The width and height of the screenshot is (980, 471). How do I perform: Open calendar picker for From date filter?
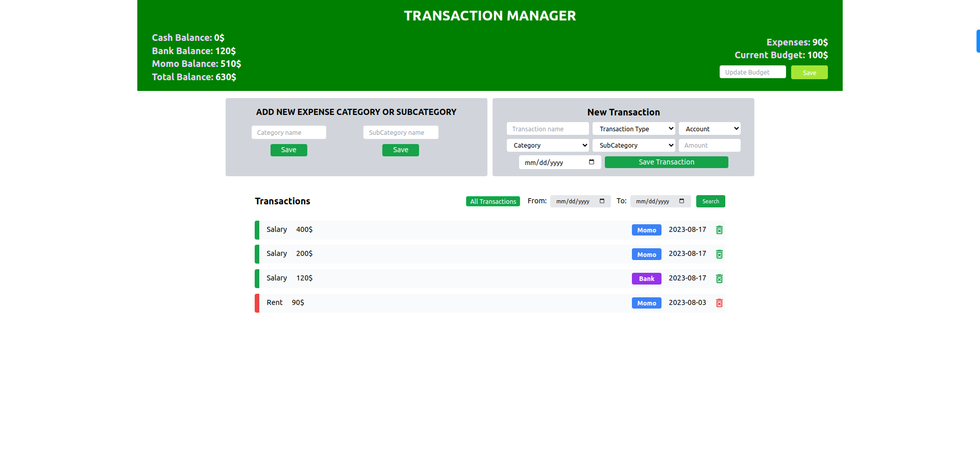602,201
